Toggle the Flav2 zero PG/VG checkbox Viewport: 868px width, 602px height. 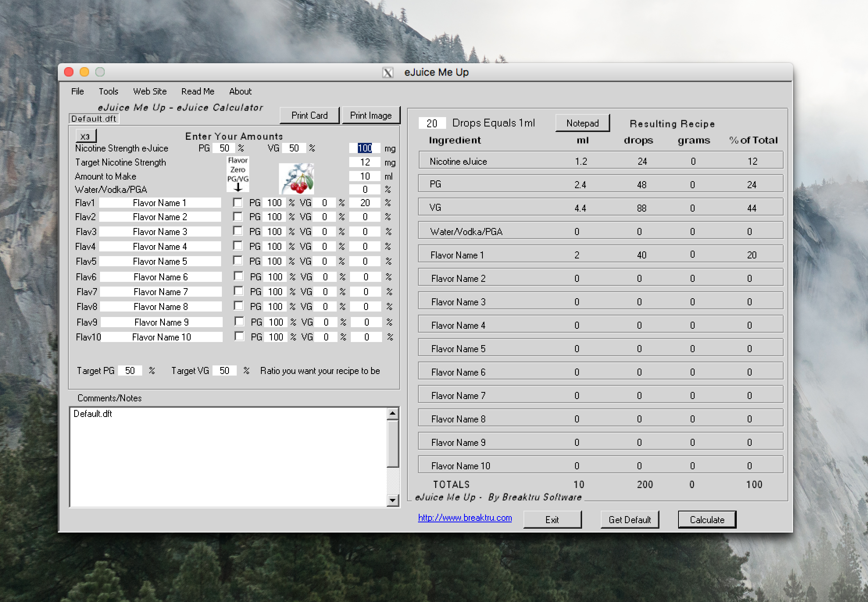click(x=238, y=216)
